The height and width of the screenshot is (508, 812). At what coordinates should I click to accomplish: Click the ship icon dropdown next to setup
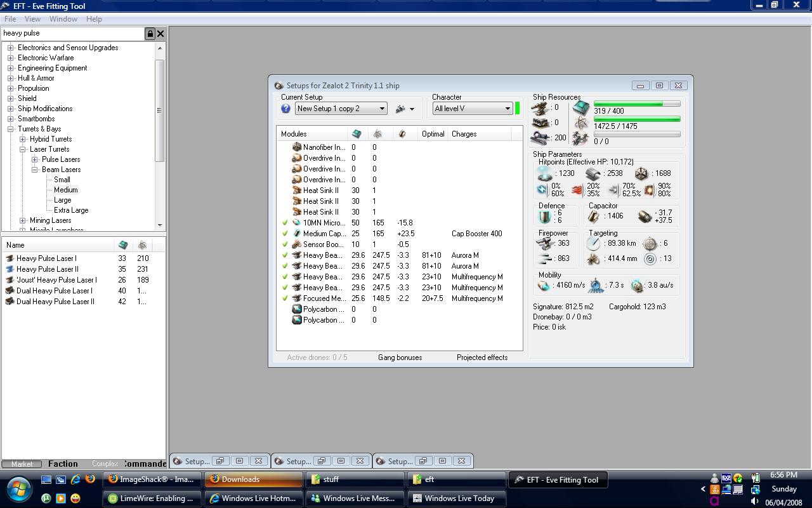tap(404, 109)
